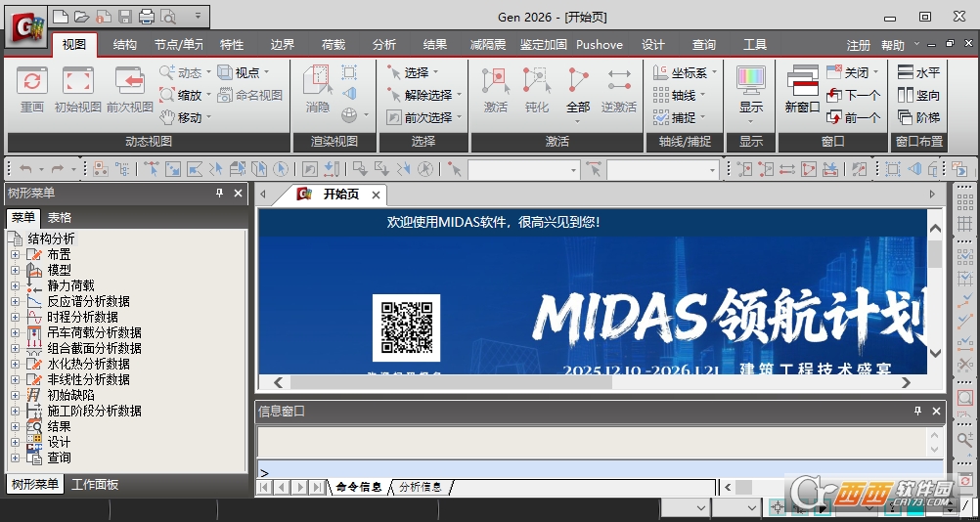Viewport: 980px width, 522px height.
Task: Close the 开始页 document tab
Action: tap(376, 195)
